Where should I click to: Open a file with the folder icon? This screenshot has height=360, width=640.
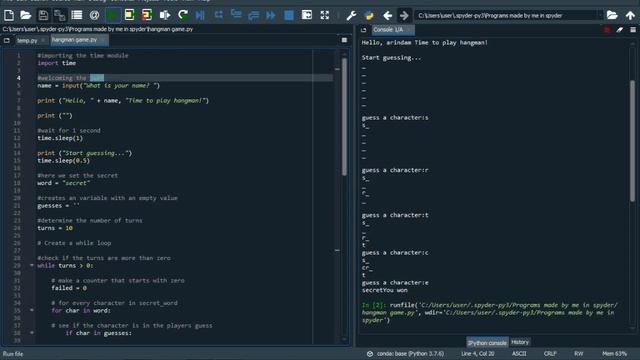(x=26, y=16)
